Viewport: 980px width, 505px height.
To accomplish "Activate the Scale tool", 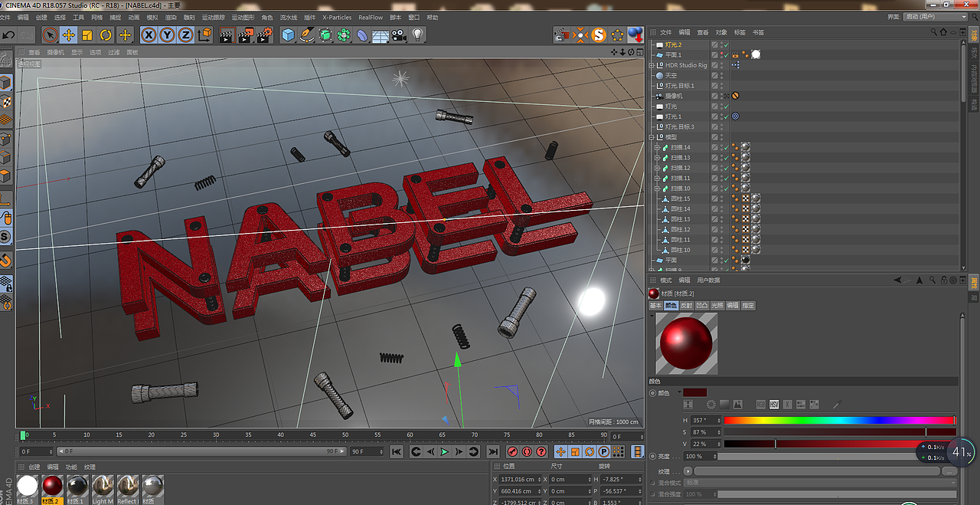I will (x=87, y=34).
